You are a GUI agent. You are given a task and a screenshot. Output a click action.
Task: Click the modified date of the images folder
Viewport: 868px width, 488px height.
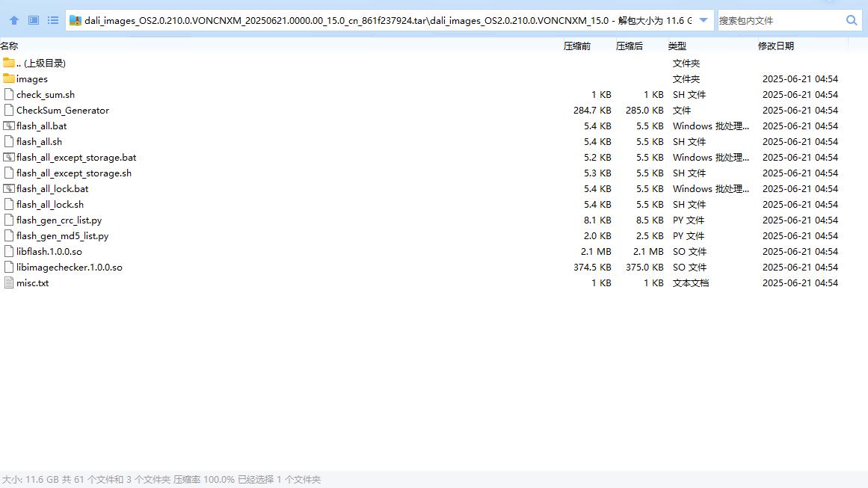(x=800, y=79)
